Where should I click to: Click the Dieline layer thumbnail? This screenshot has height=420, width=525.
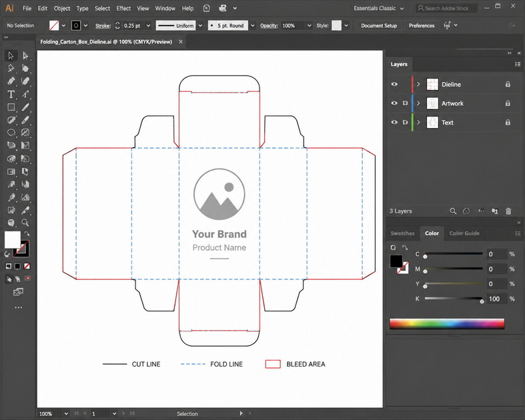[432, 85]
